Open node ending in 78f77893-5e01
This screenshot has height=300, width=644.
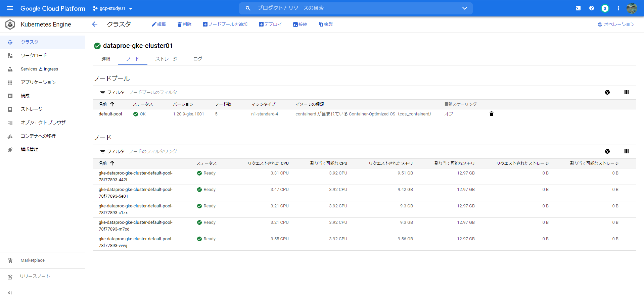(135, 193)
